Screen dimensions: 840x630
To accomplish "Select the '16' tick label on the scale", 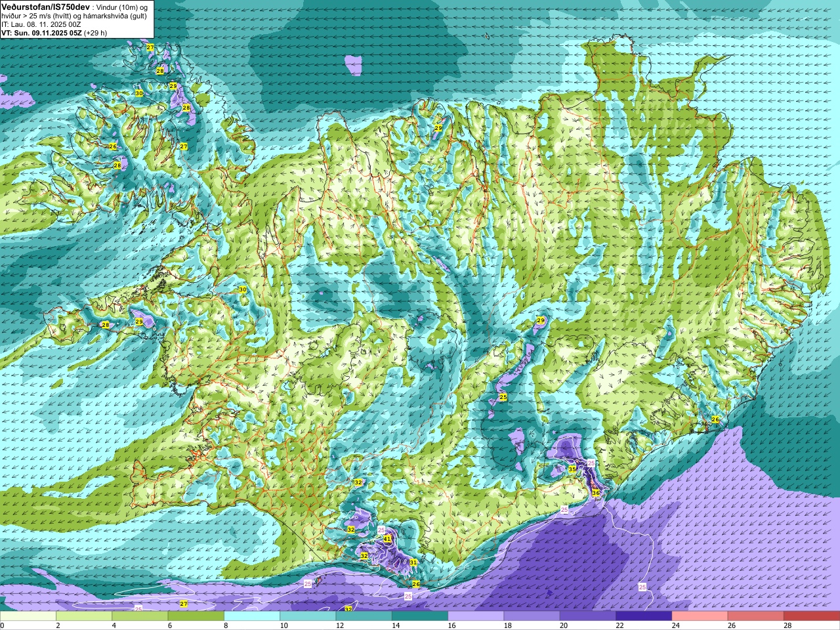I will pyautogui.click(x=451, y=625).
